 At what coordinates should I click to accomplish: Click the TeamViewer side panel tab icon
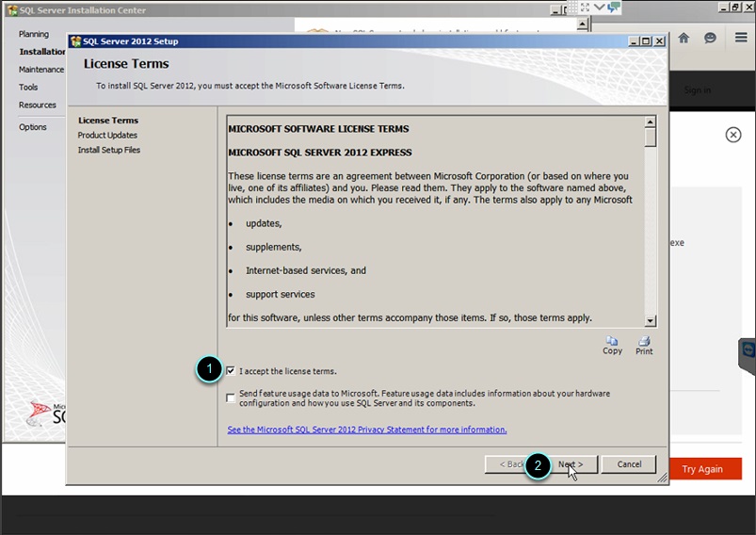click(x=748, y=349)
